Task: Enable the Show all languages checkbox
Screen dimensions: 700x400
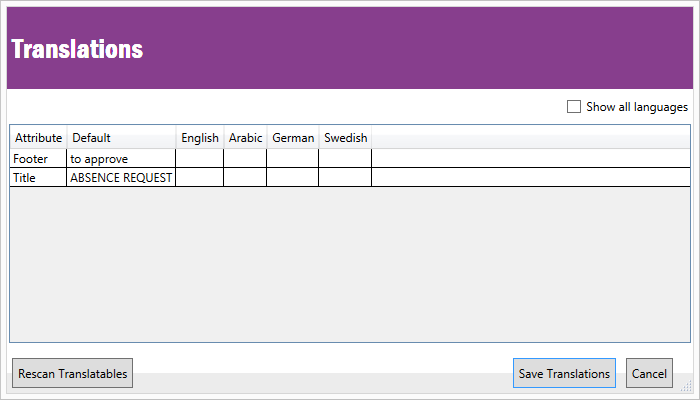Action: click(574, 107)
